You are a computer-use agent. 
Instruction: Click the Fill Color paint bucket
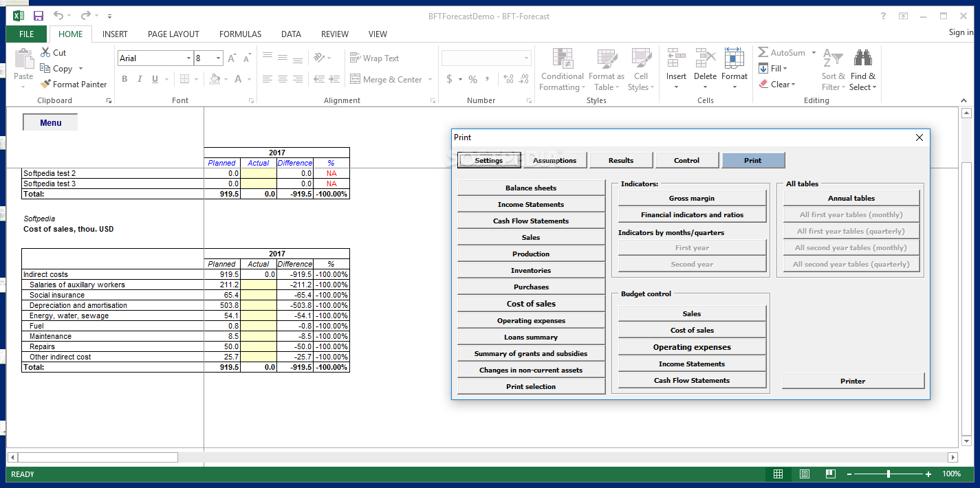pos(215,79)
